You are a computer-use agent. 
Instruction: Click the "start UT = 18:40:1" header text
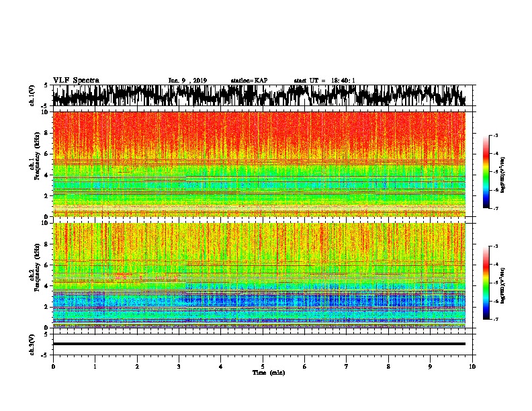(x=324, y=81)
